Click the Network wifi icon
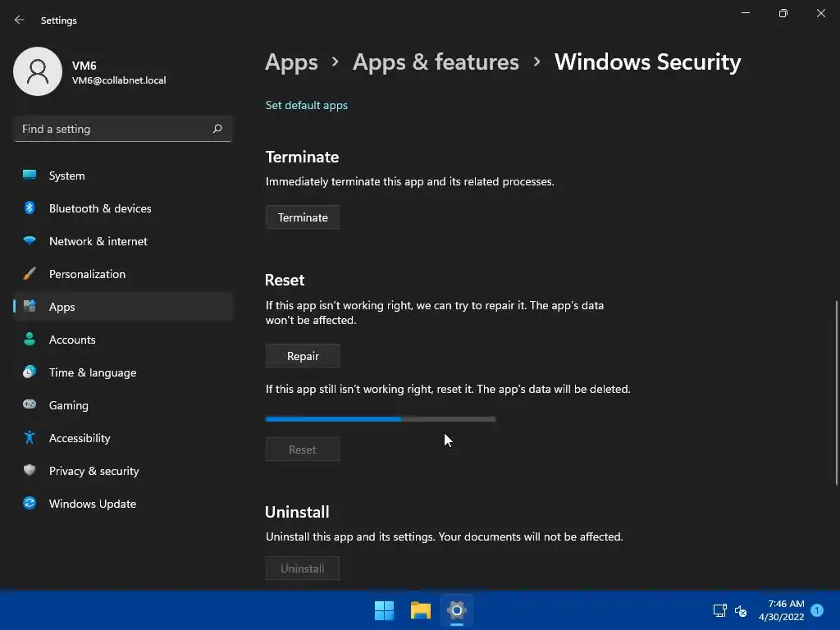 click(30, 240)
